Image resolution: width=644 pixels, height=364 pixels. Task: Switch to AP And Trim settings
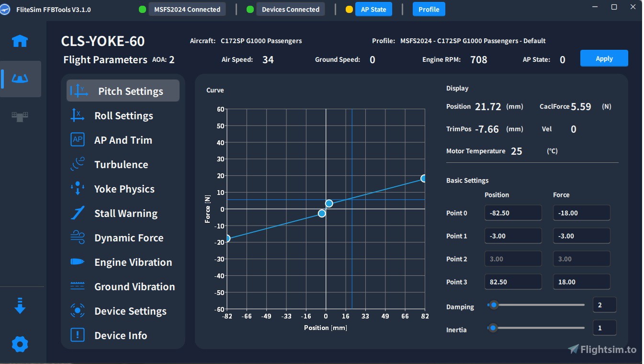[123, 140]
